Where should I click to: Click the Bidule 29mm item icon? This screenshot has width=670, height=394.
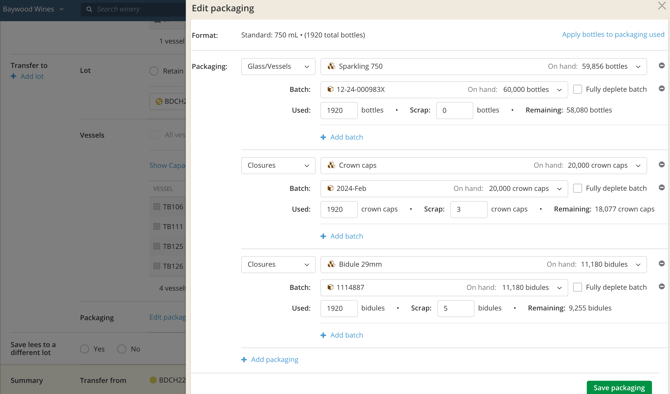[x=331, y=265]
